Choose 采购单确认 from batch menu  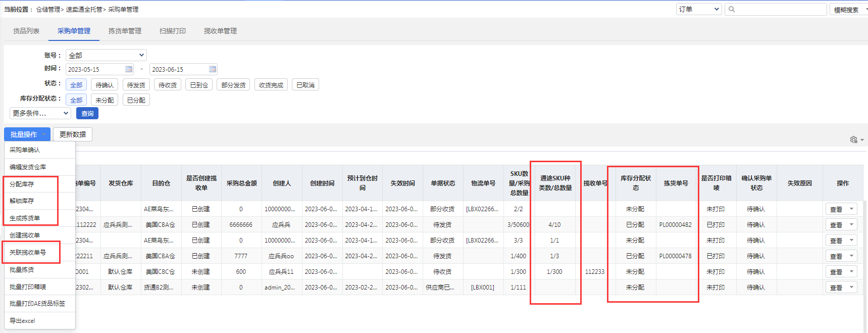coord(40,150)
